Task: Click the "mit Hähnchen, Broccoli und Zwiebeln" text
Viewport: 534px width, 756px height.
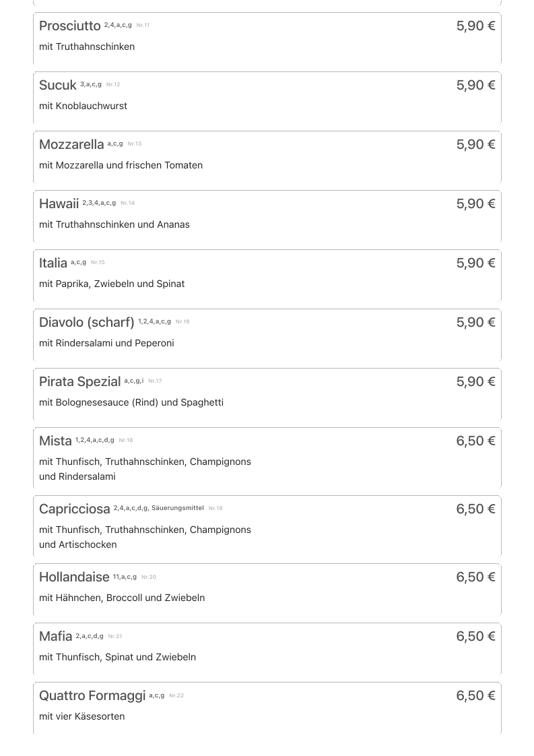Action: tap(122, 598)
